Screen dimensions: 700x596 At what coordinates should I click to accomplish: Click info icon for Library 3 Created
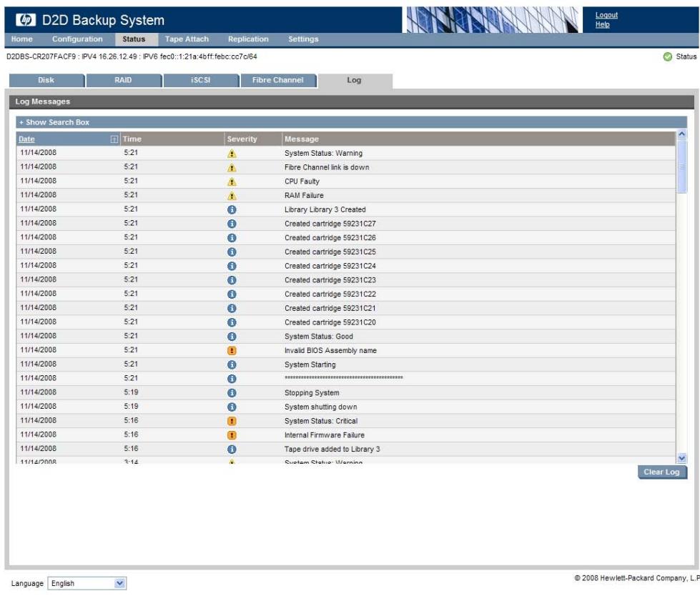(232, 209)
